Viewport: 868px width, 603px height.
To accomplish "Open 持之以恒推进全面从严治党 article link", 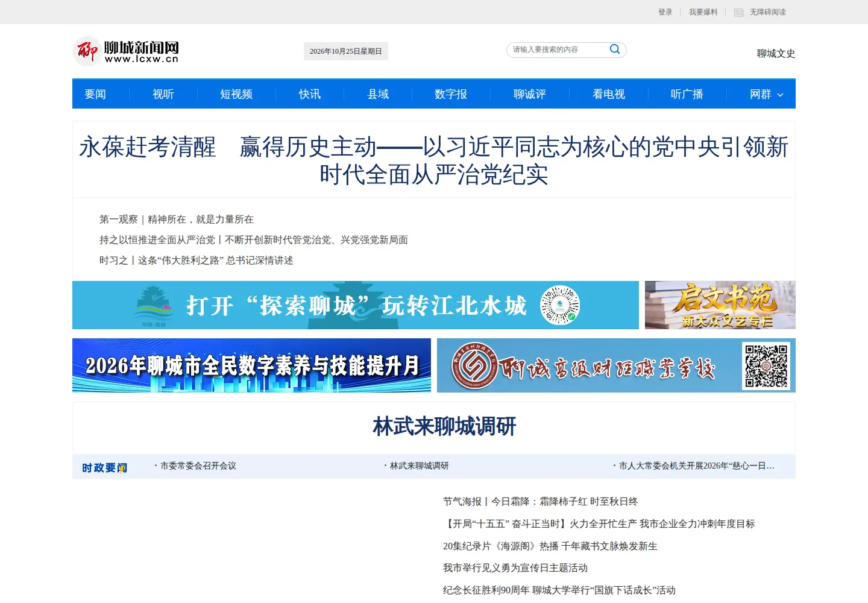I will point(254,240).
